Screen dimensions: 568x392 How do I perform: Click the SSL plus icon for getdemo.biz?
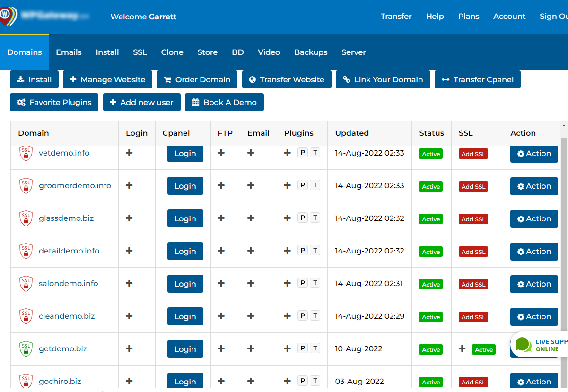click(462, 348)
